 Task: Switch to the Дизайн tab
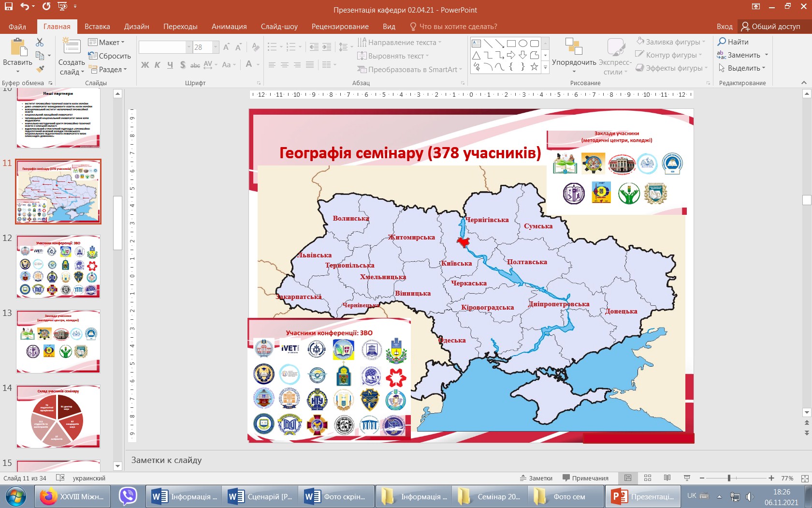(136, 27)
